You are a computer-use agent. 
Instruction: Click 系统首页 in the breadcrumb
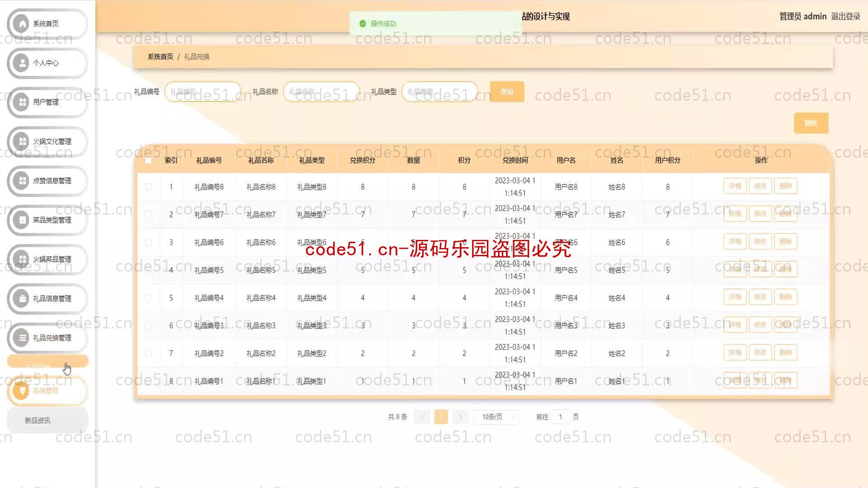(160, 57)
